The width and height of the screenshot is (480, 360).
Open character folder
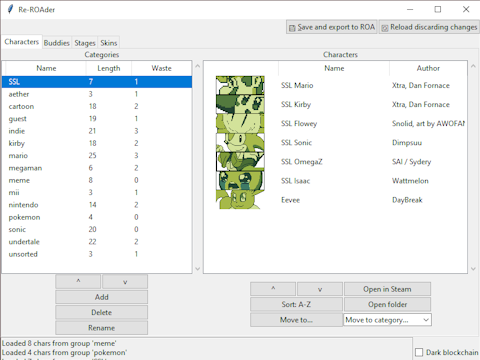(x=387, y=304)
